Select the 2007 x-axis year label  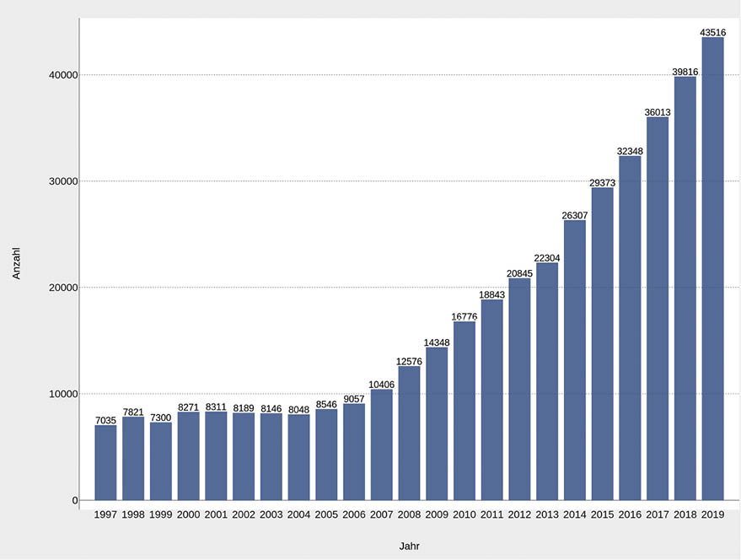click(381, 514)
